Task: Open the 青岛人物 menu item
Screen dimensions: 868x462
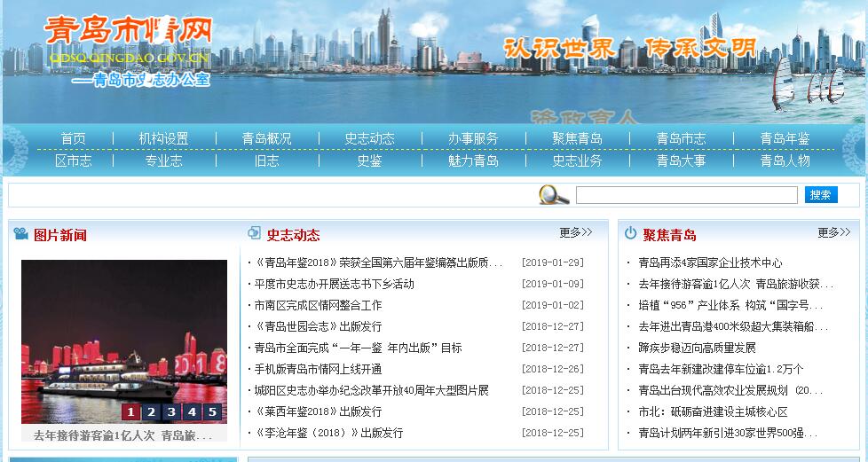Action: (x=785, y=161)
